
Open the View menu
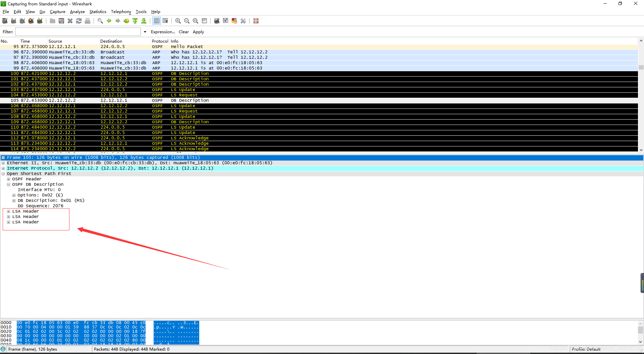click(30, 12)
